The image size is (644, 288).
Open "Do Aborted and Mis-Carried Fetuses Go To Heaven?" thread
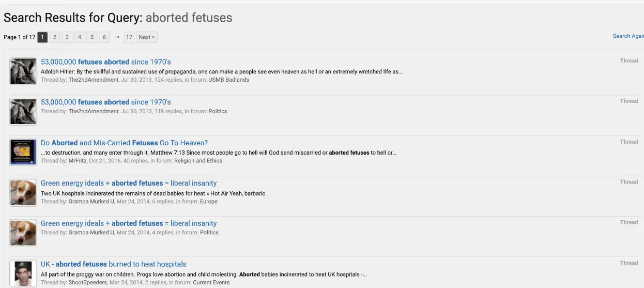[x=124, y=143]
